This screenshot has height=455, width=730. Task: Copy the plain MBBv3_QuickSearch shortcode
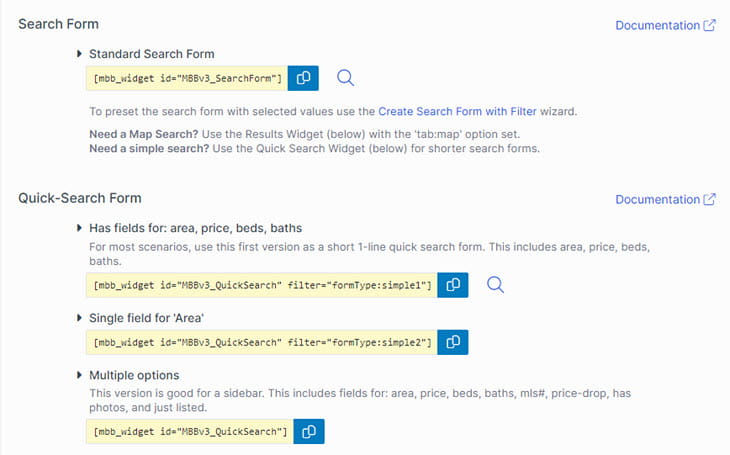(x=309, y=432)
